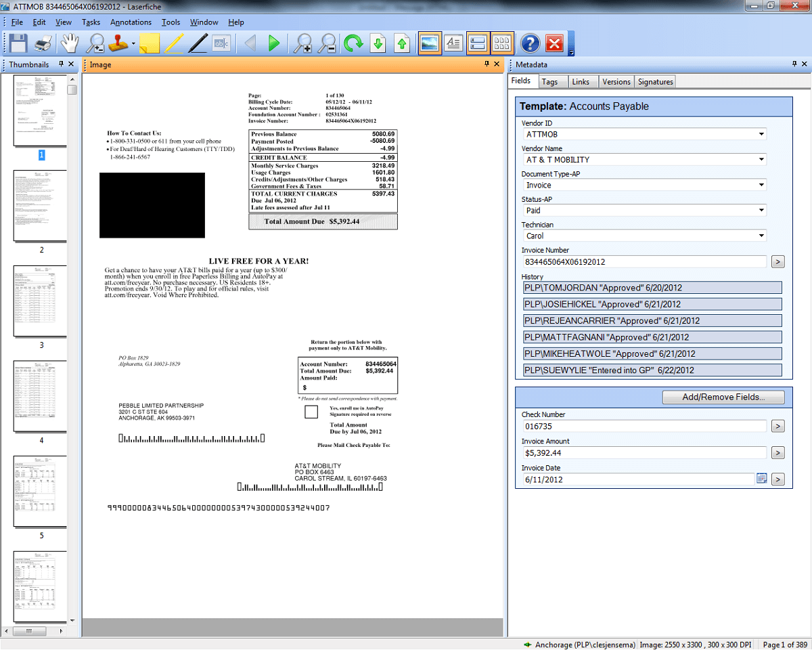Go to next page green arrow
This screenshot has width=812, height=650.
274,43
